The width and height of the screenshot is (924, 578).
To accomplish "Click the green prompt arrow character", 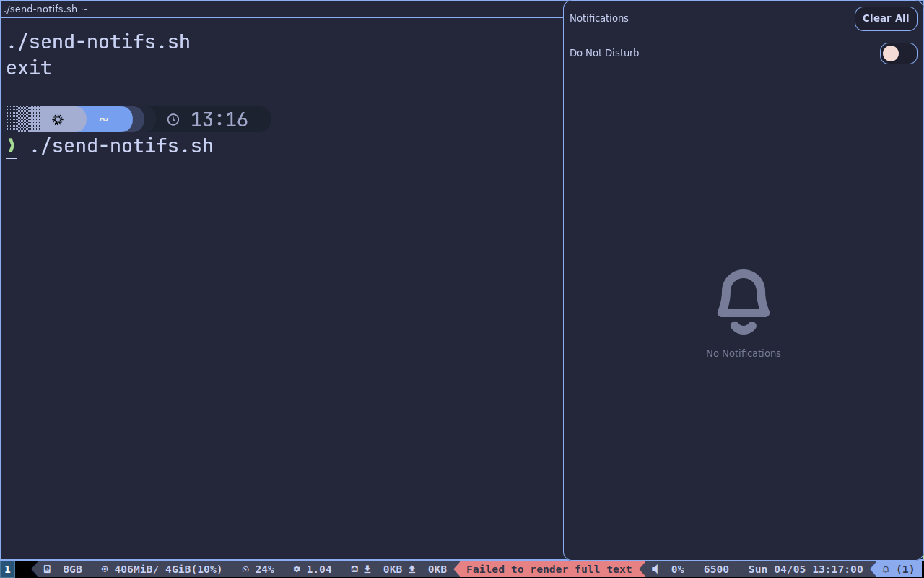I will (x=11, y=146).
